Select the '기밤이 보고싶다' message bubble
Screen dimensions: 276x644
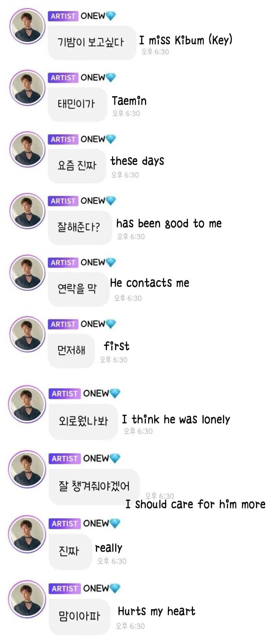click(x=92, y=43)
